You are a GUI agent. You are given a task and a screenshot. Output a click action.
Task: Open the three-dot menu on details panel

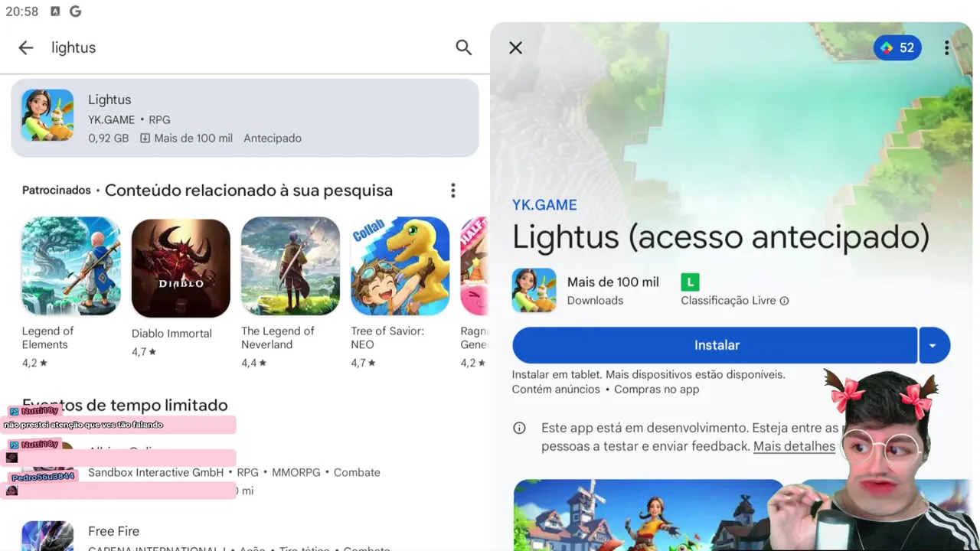(x=946, y=47)
